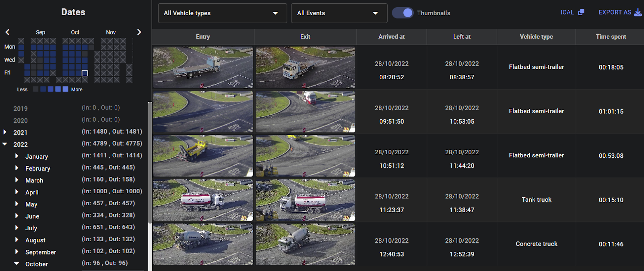
Task: Open the Concrete truck exit thumbnail
Action: [305, 244]
